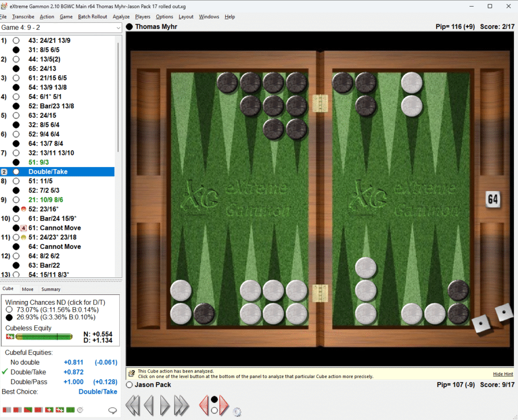
Task: Open the comment speech-bubble icon
Action: pos(113,410)
